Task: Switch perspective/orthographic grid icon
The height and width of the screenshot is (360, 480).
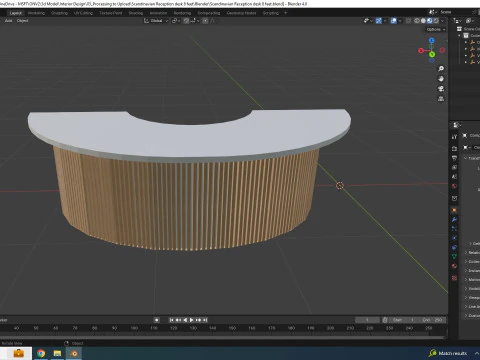Action: pos(441,99)
